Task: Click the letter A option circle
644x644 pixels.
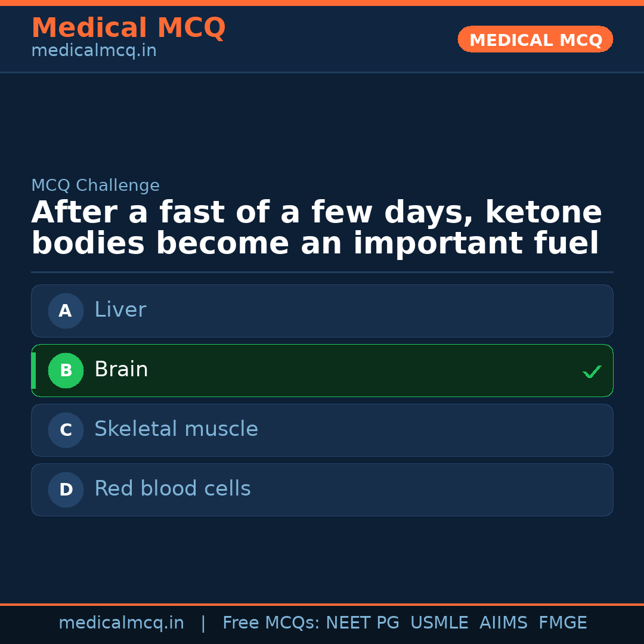Action: click(x=66, y=311)
